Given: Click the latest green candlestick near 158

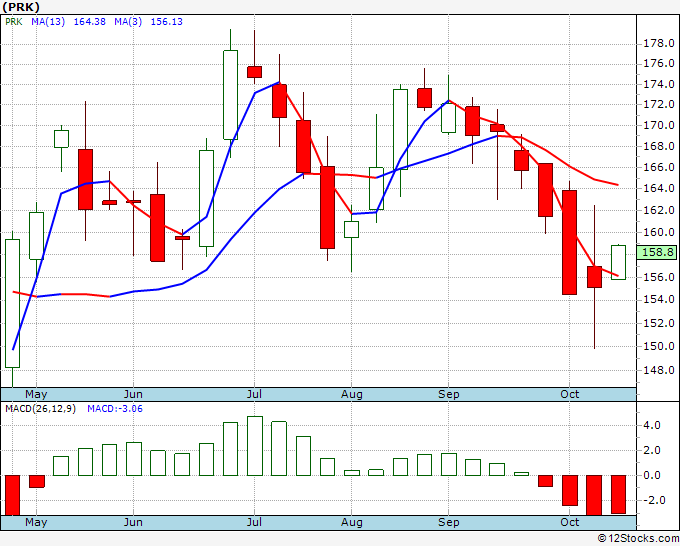Looking at the screenshot, I should tap(618, 262).
